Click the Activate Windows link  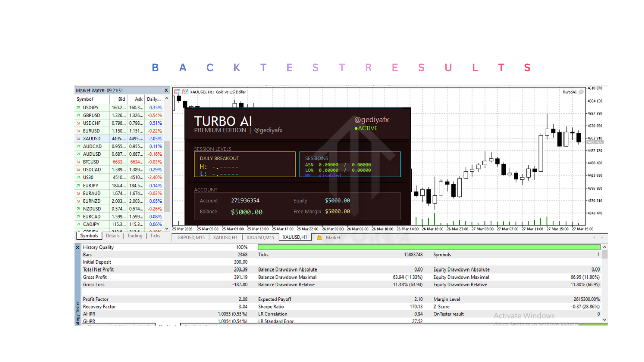click(x=523, y=315)
